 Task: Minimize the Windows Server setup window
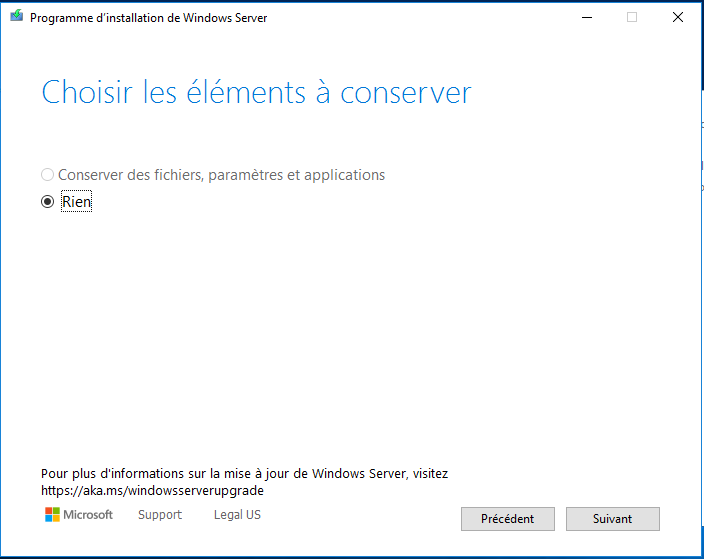pyautogui.click(x=587, y=18)
